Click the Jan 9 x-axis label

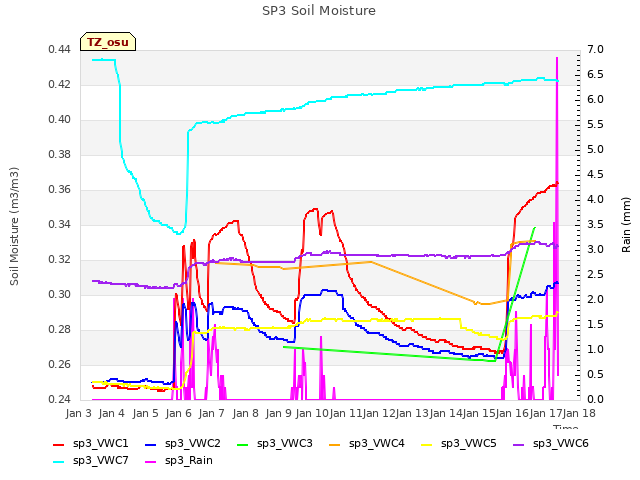pos(279,413)
